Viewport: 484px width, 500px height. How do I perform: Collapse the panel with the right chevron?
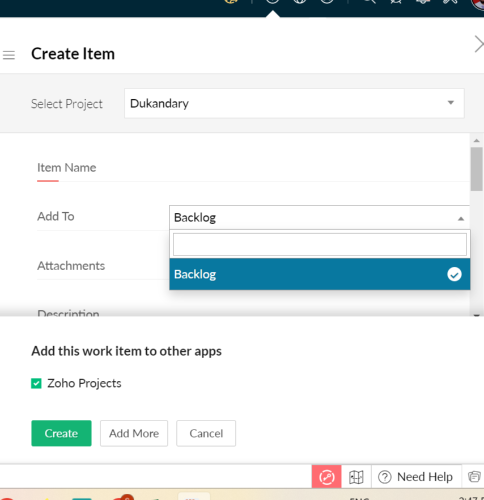(x=479, y=44)
